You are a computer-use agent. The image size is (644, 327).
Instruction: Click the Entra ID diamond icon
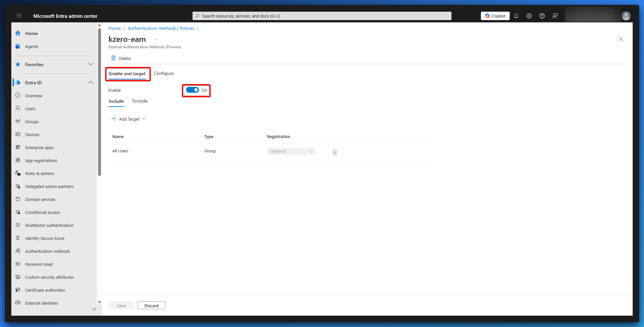point(18,83)
